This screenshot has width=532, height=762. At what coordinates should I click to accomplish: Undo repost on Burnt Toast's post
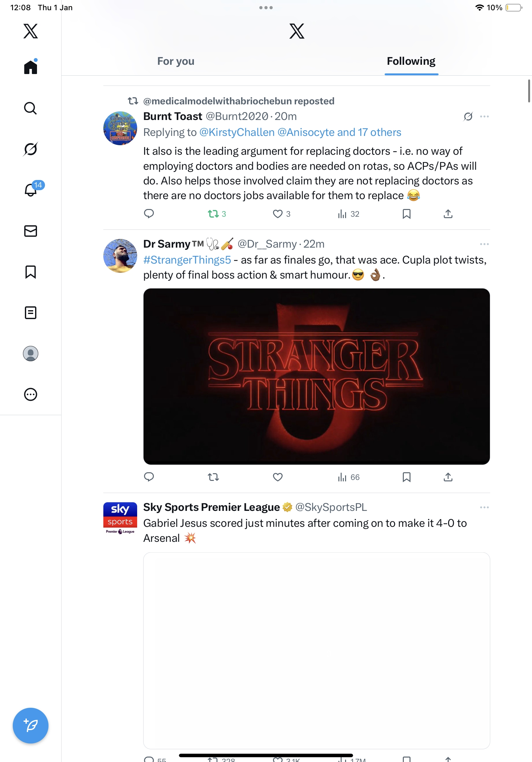(213, 214)
